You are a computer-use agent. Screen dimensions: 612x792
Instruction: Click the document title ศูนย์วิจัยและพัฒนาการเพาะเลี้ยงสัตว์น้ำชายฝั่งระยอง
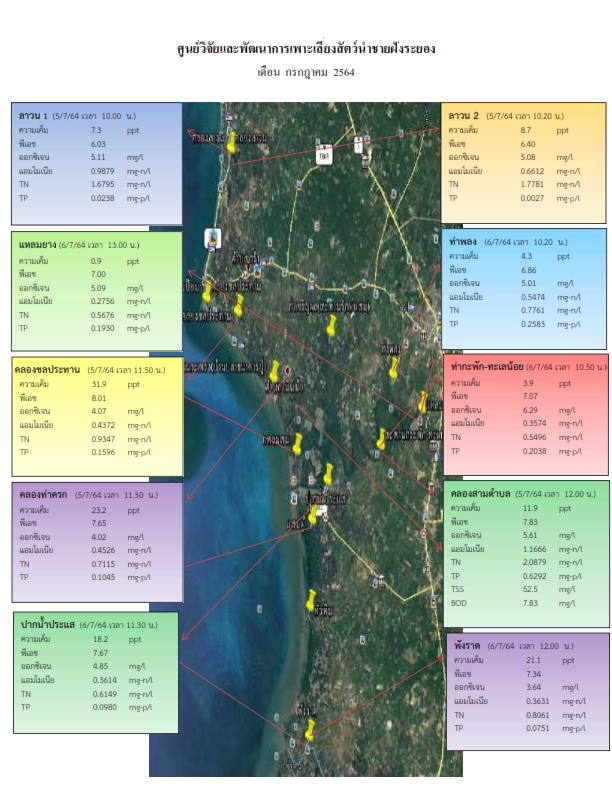(x=306, y=49)
